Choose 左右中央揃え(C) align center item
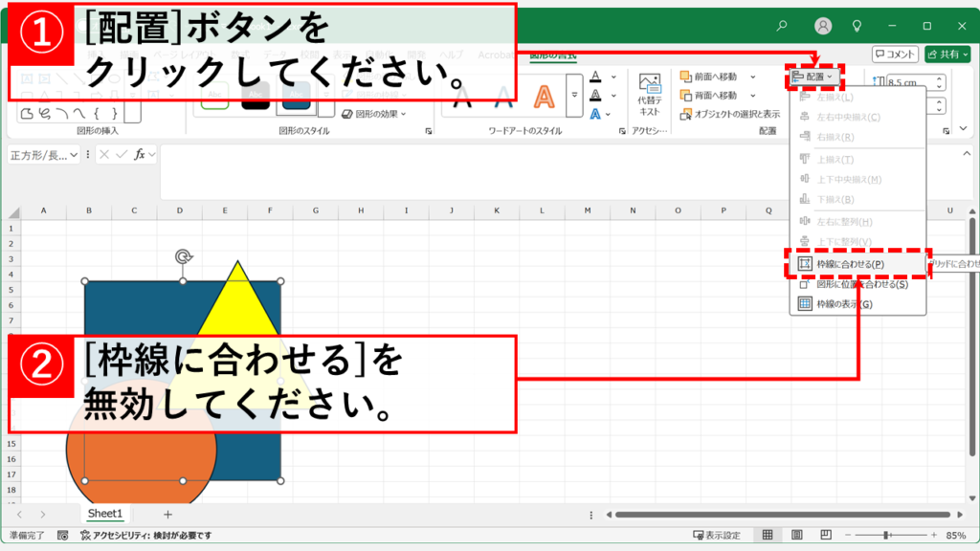Viewport: 980px width, 551px height. coord(857,117)
